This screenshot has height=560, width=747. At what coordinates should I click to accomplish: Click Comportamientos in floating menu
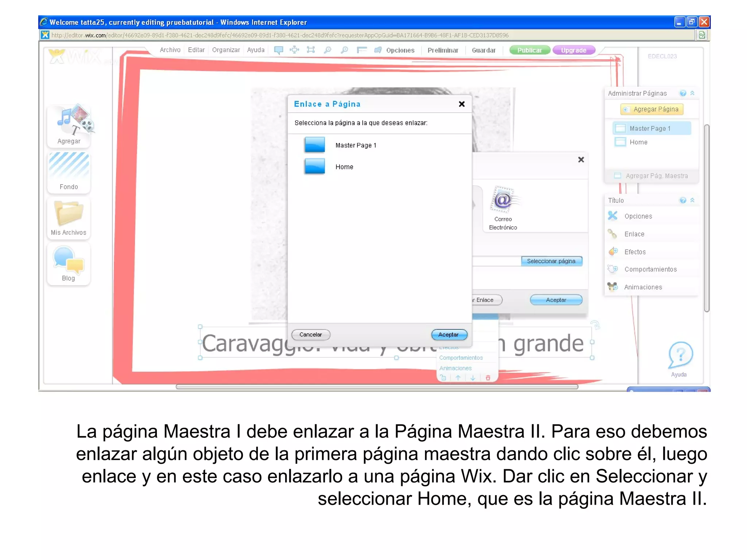click(461, 358)
